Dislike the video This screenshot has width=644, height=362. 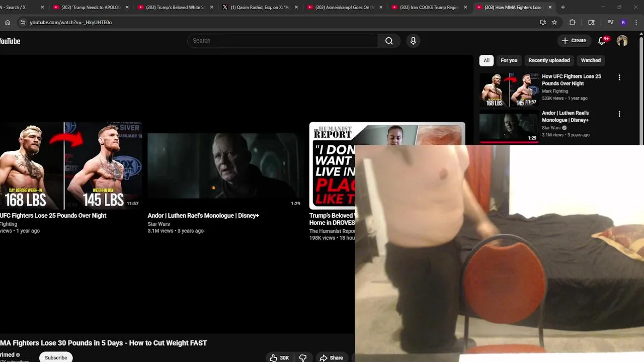click(x=303, y=357)
